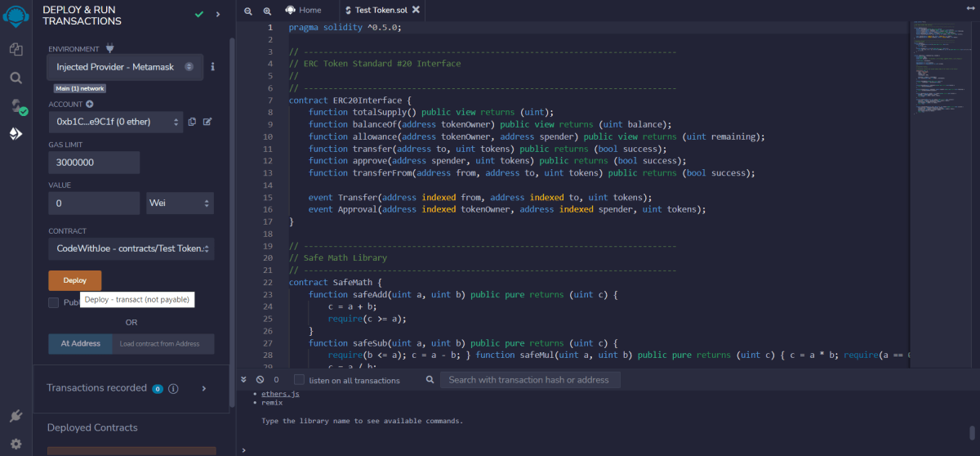Click the Main (1) network badge
The width and height of the screenshot is (980, 456).
(x=80, y=88)
